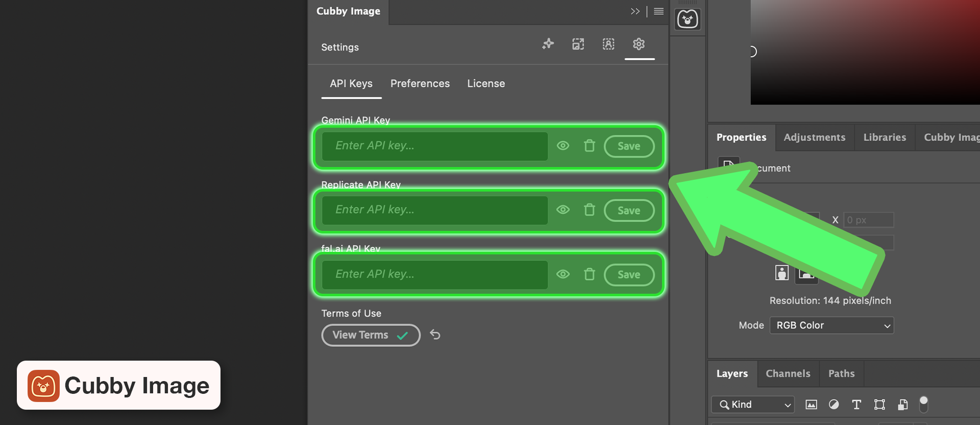Save the Replicate API key
The height and width of the screenshot is (425, 980).
click(629, 210)
